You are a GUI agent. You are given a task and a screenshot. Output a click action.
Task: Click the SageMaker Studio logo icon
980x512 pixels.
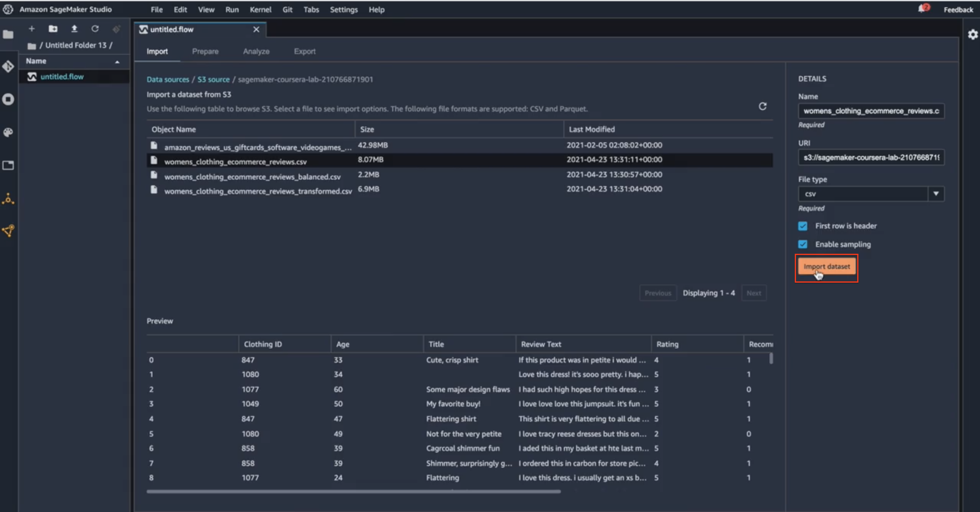(8, 9)
